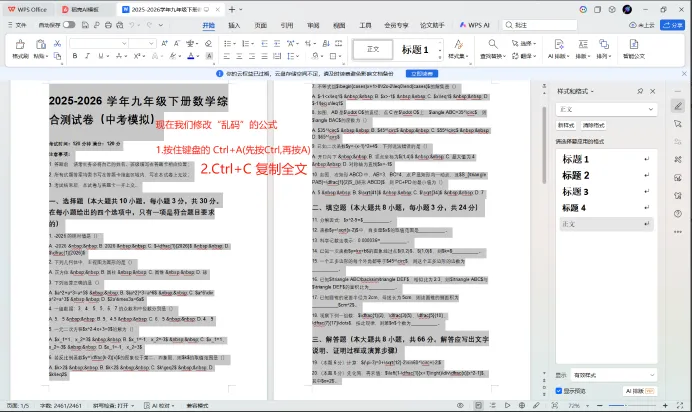Toggle Italic formatting
Screen dimensions: 692x412
pos(87,56)
